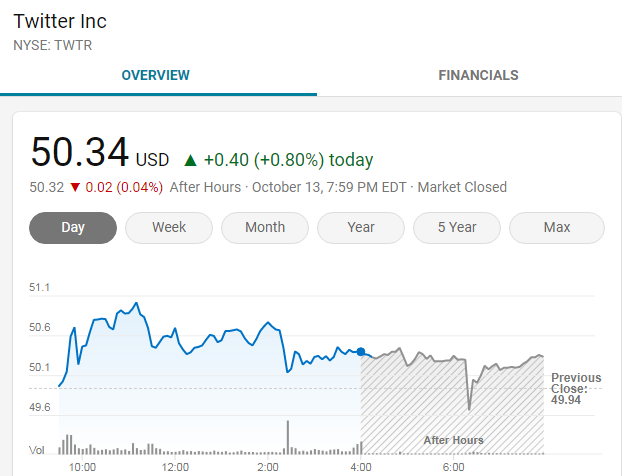
Task: Click the Twitter Inc company title
Action: 60,21
